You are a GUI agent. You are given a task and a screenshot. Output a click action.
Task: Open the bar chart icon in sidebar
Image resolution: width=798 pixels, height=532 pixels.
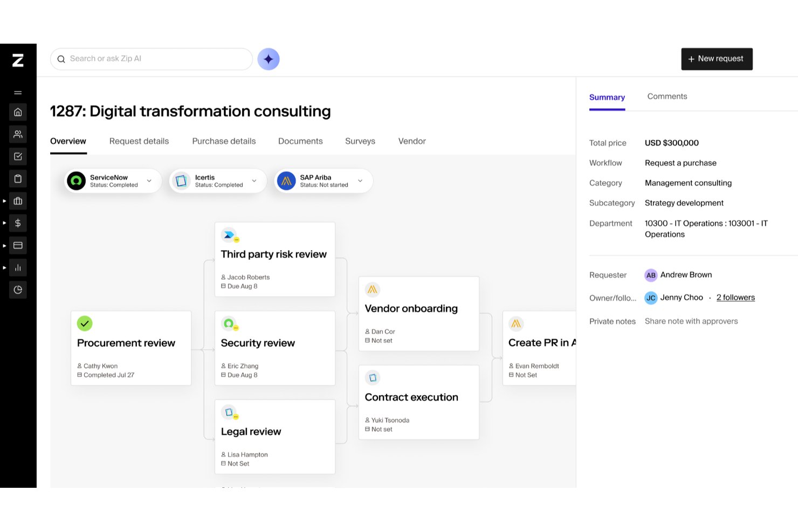click(18, 268)
